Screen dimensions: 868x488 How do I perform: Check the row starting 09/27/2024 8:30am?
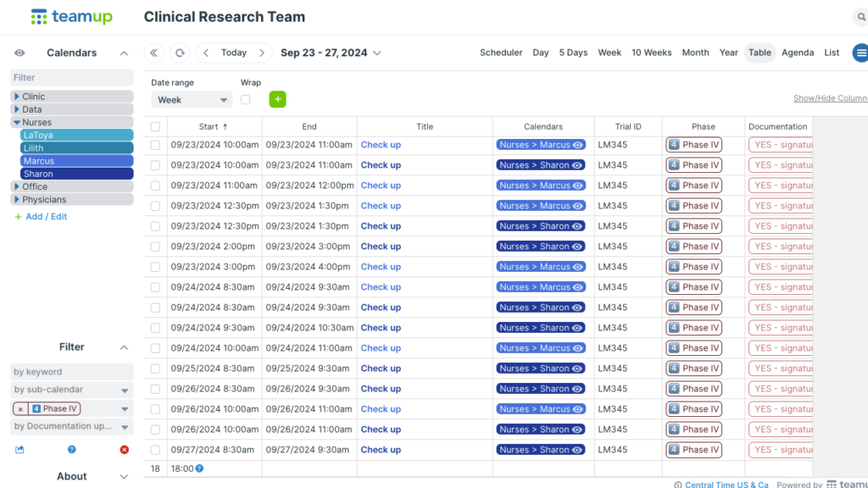click(x=156, y=450)
